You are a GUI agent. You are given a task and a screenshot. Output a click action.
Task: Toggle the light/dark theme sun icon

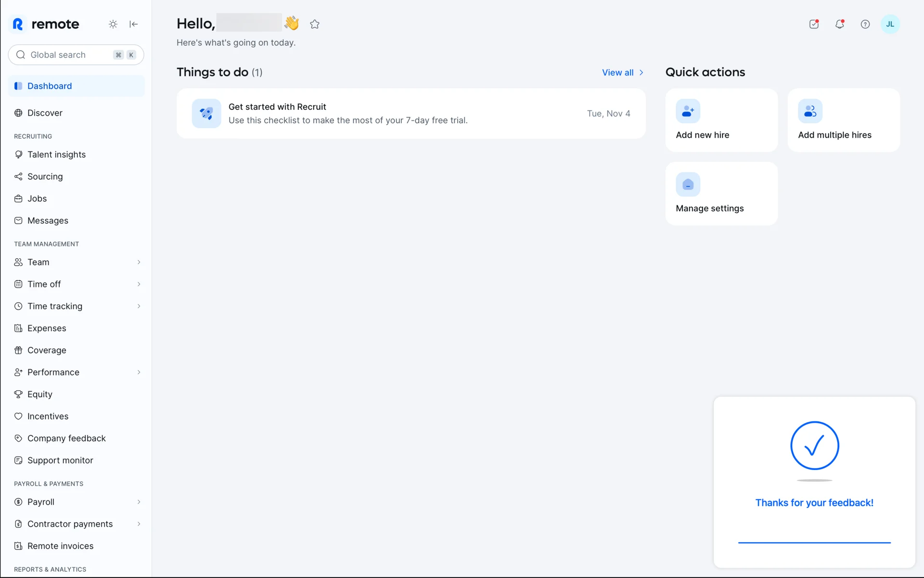pyautogui.click(x=113, y=24)
